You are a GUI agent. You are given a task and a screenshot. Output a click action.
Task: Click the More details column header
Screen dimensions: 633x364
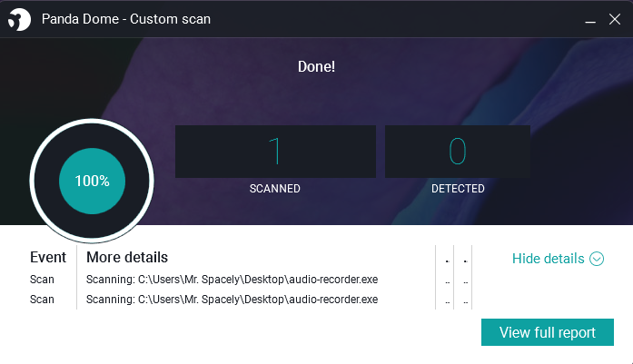[x=127, y=258]
